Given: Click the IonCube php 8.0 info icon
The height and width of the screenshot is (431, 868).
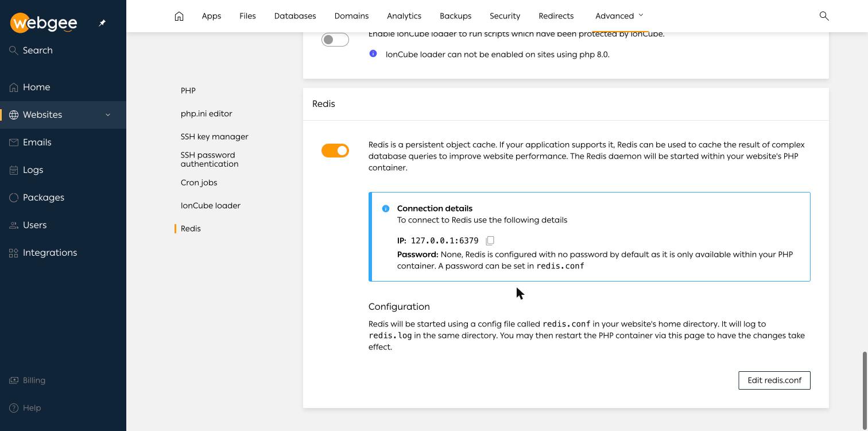Looking at the screenshot, I should click(373, 53).
